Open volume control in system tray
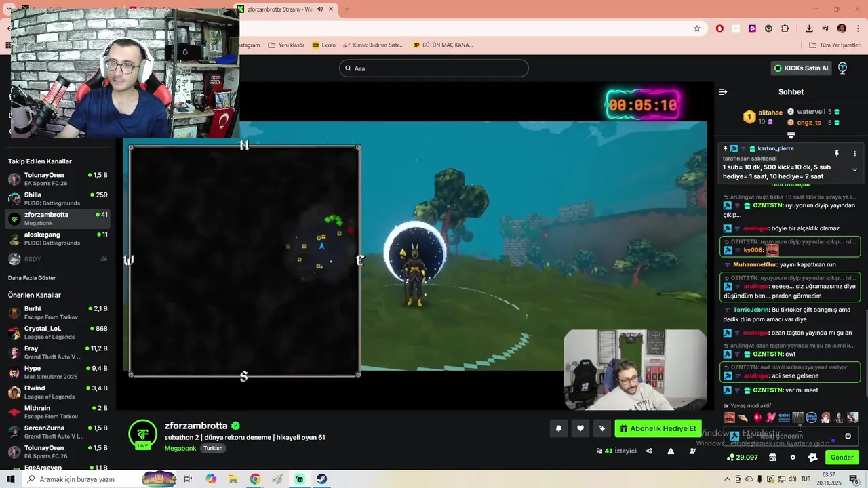 coord(791,479)
